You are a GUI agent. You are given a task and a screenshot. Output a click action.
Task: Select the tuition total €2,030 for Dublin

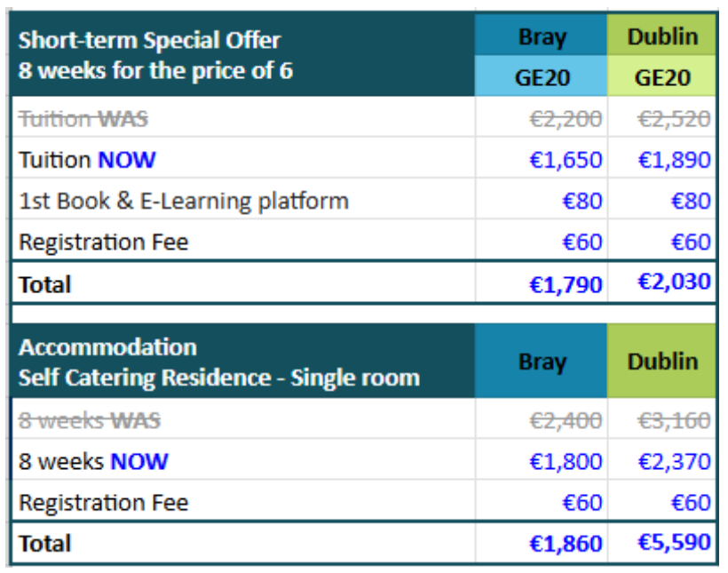674,283
